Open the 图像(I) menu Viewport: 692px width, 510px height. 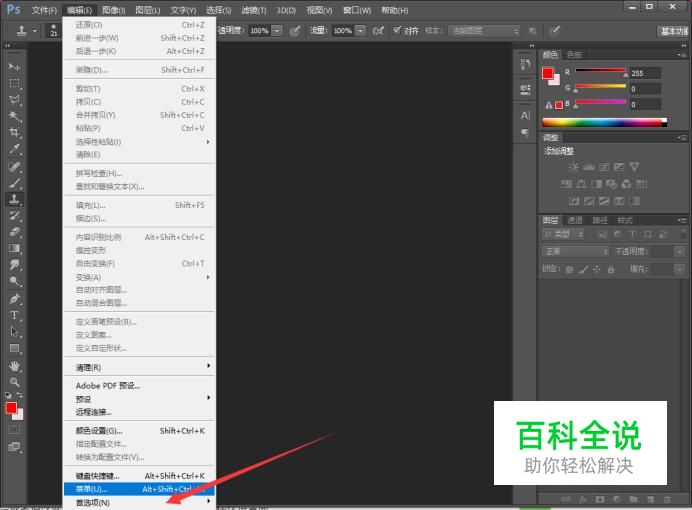click(x=113, y=10)
